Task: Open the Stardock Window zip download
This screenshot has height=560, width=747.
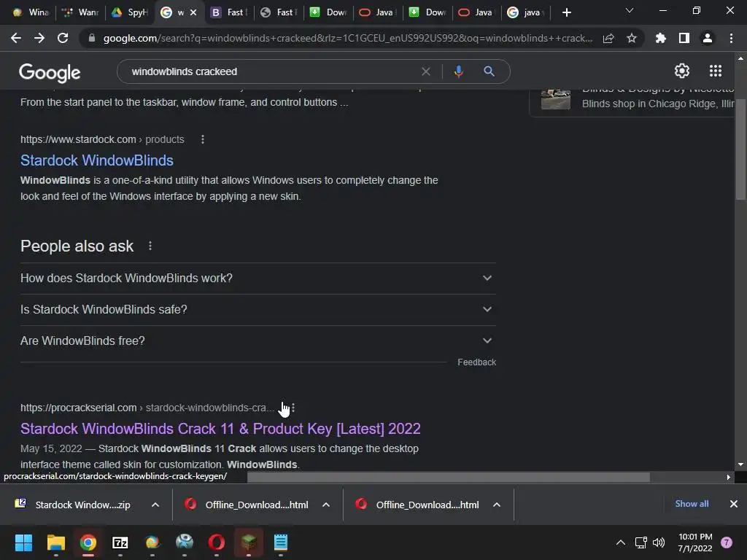Action: 74,505
